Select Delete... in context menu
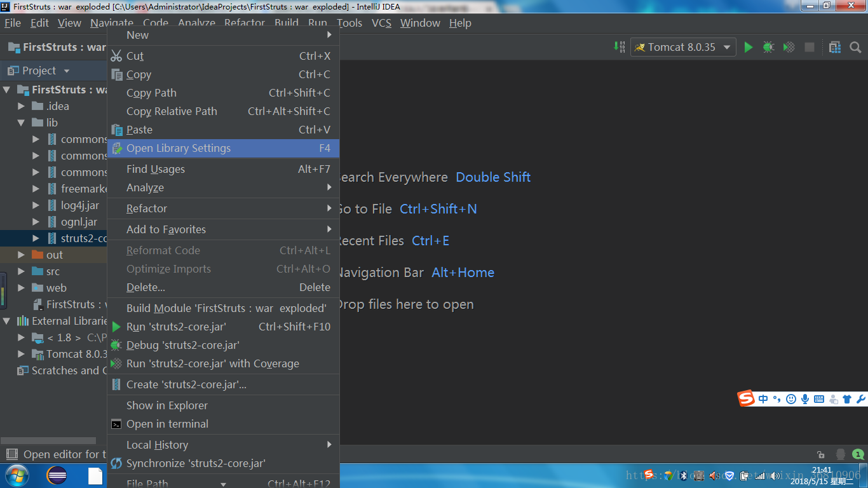The width and height of the screenshot is (868, 488). pos(223,287)
